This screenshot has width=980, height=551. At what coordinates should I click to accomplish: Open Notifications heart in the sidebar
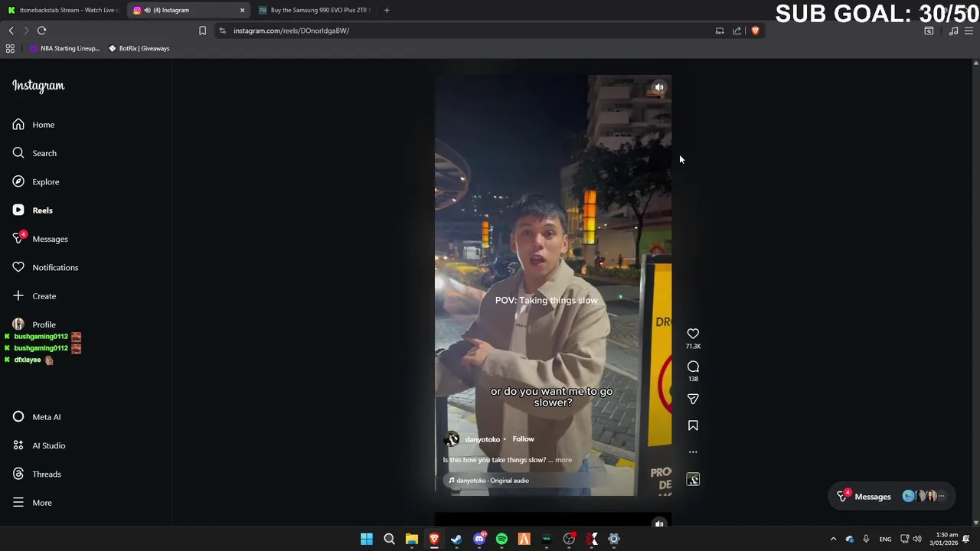click(45, 268)
